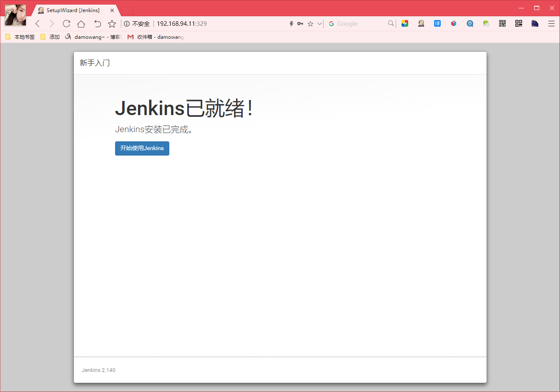Open the WeChat extension icon
This screenshot has height=392, width=560.
click(x=486, y=23)
